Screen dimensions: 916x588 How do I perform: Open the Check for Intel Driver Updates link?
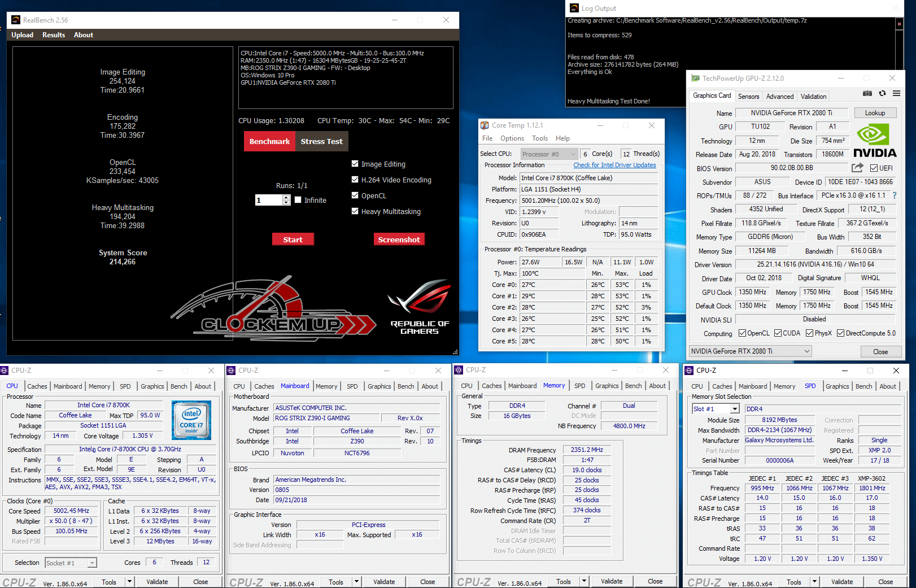[614, 165]
